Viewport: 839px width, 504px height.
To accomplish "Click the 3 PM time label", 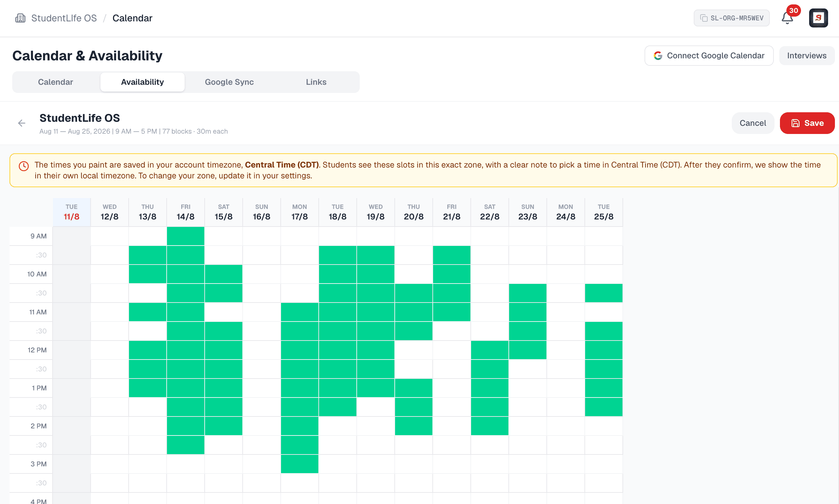I will pyautogui.click(x=38, y=464).
